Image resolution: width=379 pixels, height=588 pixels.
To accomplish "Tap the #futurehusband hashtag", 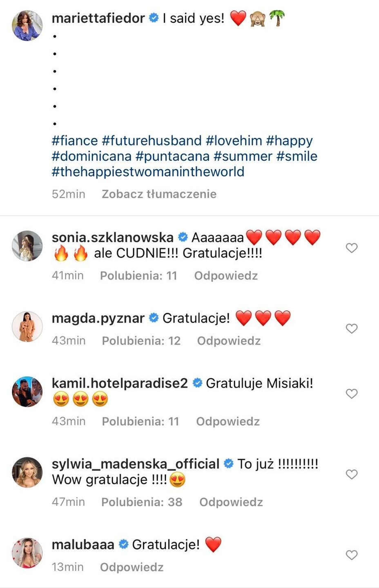I will coord(152,141).
